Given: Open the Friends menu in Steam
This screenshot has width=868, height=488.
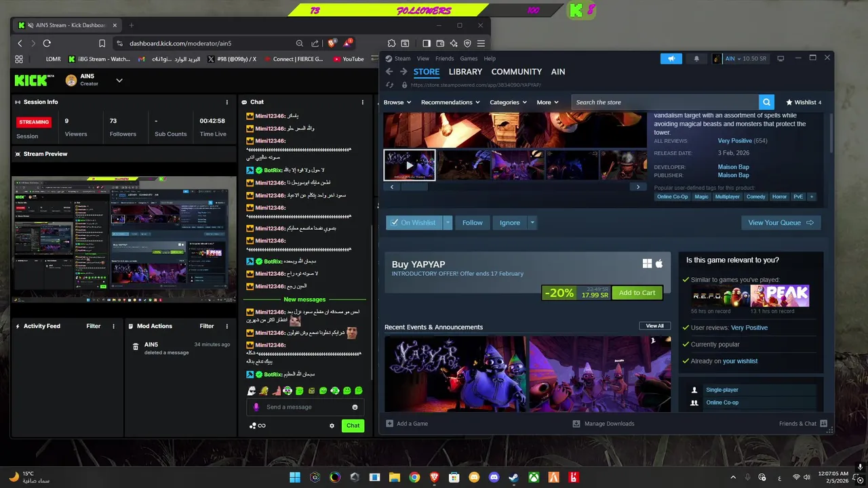Looking at the screenshot, I should pos(445,59).
